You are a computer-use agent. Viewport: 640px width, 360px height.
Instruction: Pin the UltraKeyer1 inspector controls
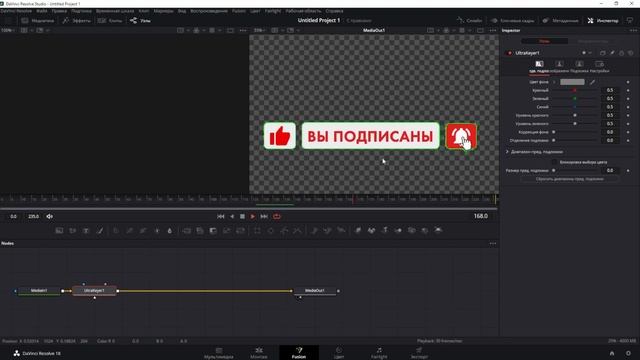click(612, 53)
